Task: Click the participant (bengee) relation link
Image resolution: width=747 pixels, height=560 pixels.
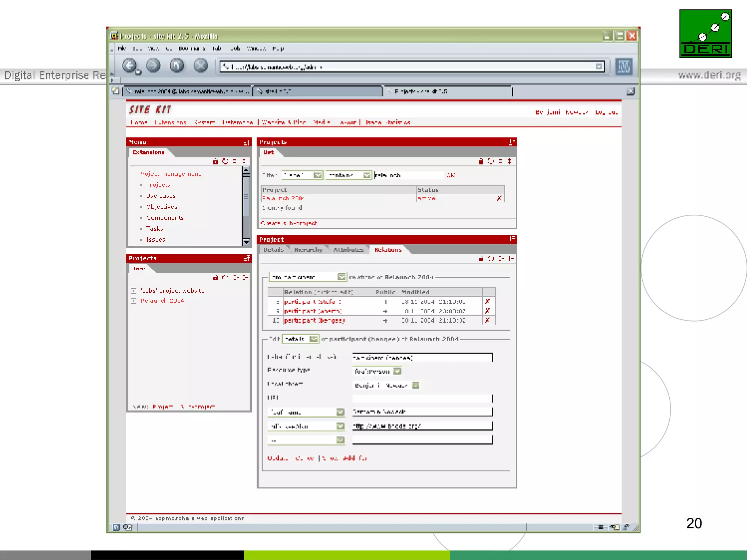Action: tap(314, 320)
